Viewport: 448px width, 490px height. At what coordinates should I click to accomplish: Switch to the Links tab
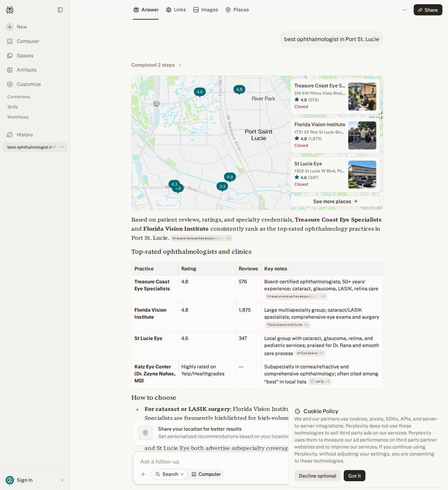coord(176,10)
